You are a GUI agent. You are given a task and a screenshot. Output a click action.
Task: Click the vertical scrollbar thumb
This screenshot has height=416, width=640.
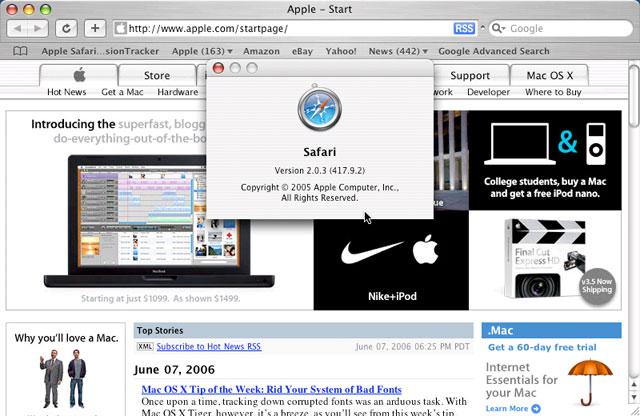(x=633, y=96)
